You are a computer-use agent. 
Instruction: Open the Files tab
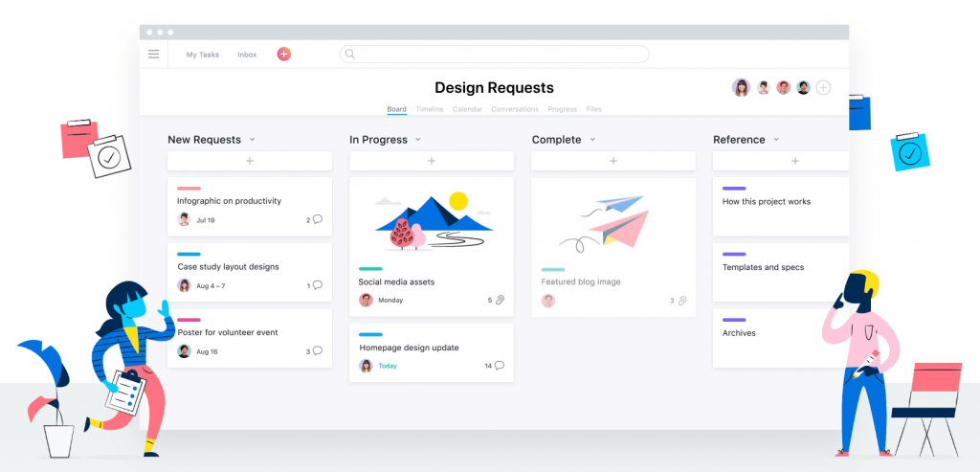pyautogui.click(x=593, y=109)
